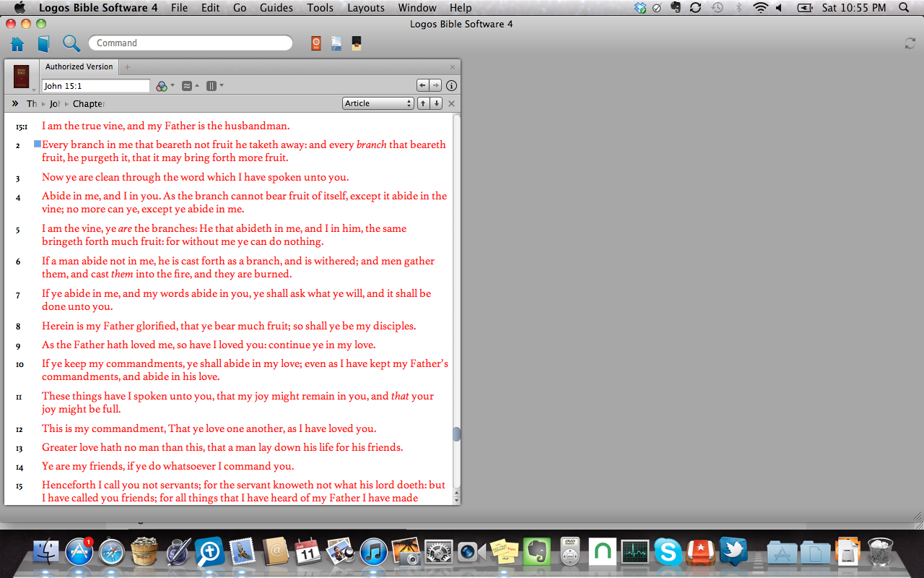The width and height of the screenshot is (924, 578).
Task: Open App Store from the Dock
Action: click(x=79, y=553)
